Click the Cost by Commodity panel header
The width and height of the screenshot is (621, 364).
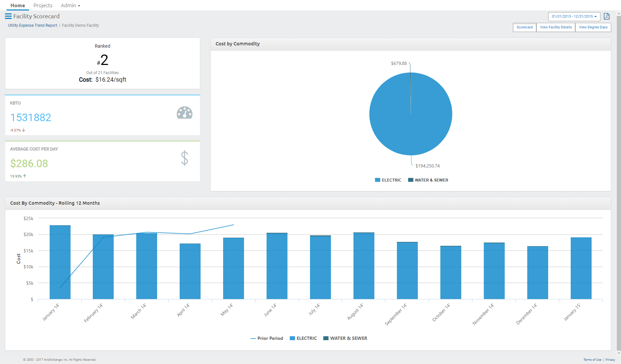(x=411, y=44)
